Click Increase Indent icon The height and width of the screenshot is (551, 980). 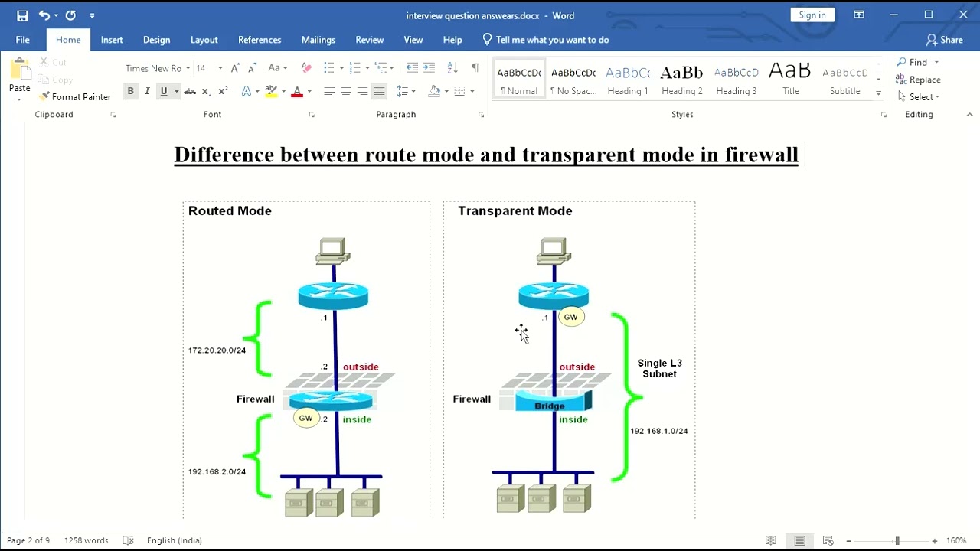[x=429, y=68]
